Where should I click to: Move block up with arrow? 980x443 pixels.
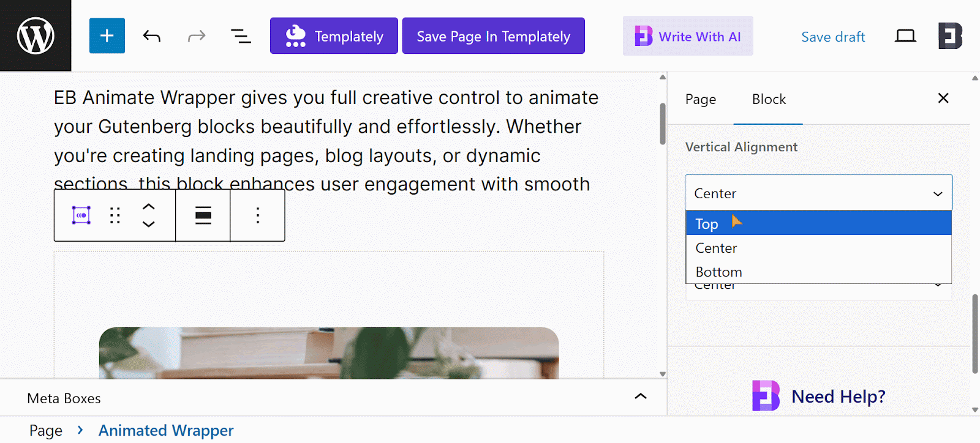click(x=148, y=207)
